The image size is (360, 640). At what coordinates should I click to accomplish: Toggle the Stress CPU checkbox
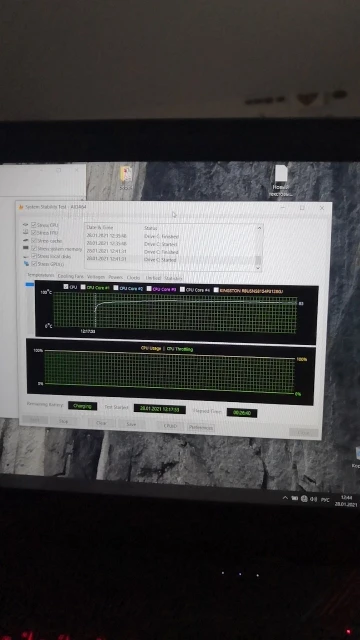click(34, 224)
